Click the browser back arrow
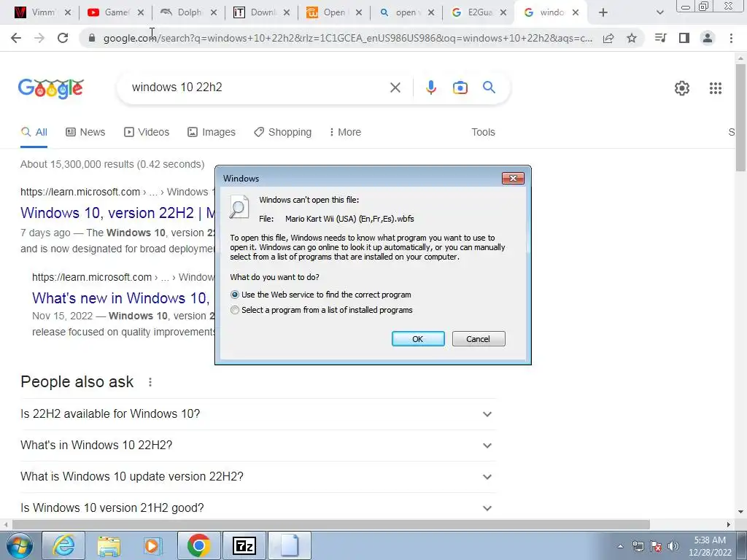Image resolution: width=747 pixels, height=560 pixels. 16,38
